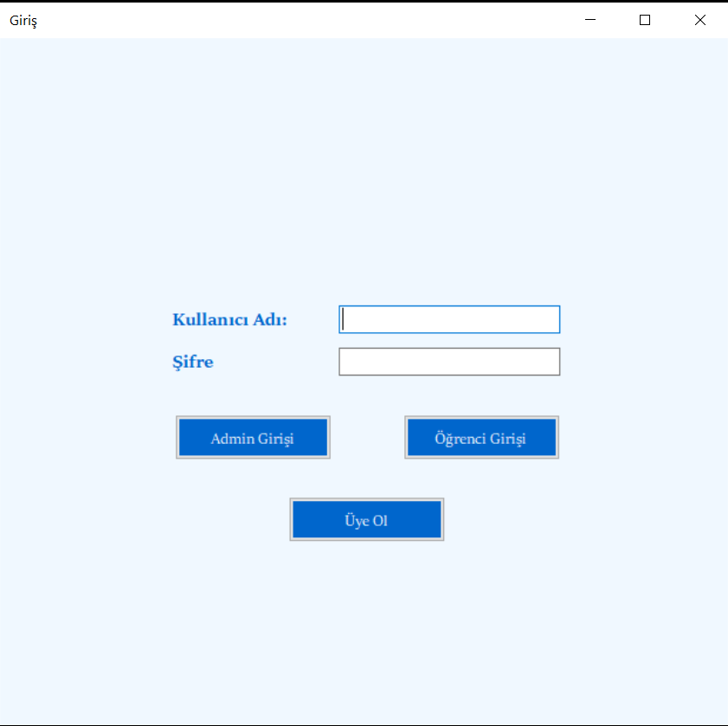Close the Giriş login window
This screenshot has height=726, width=728.
pyautogui.click(x=699, y=19)
